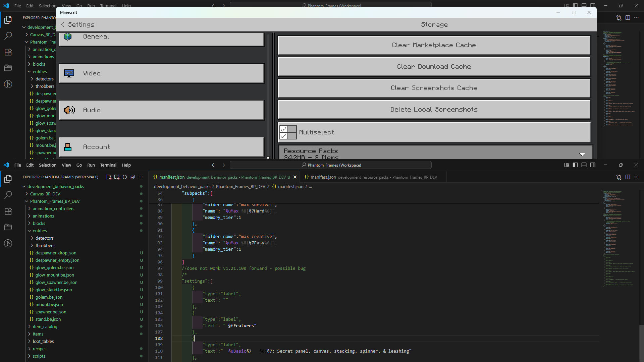Open Terminal menu in lower window

(108, 165)
